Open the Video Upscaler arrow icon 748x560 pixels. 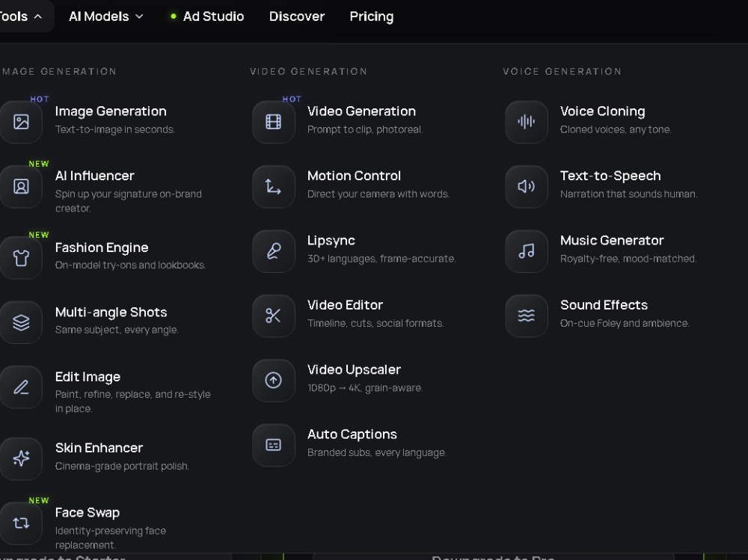tap(273, 380)
